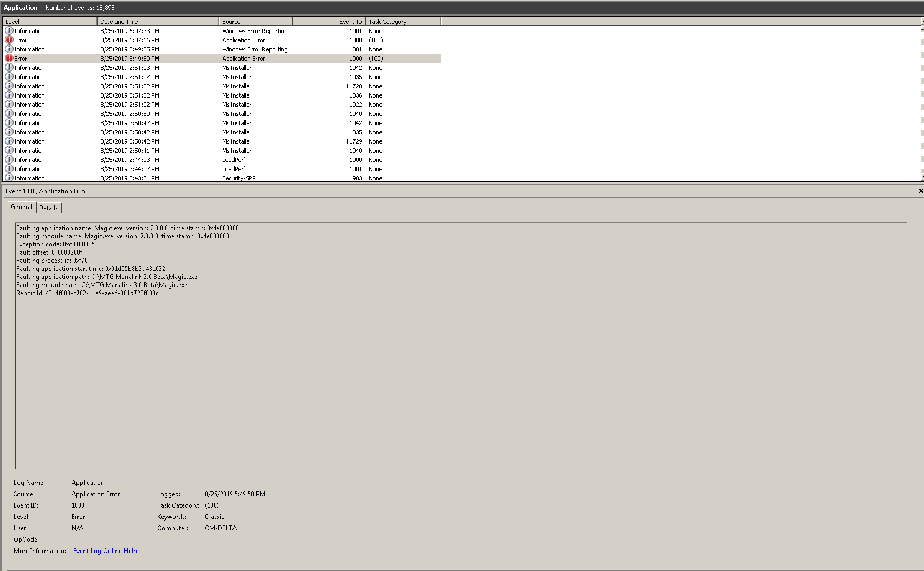Click the info icon for 2:44:03 PM LoadPerf event
924x571 pixels.
point(9,160)
